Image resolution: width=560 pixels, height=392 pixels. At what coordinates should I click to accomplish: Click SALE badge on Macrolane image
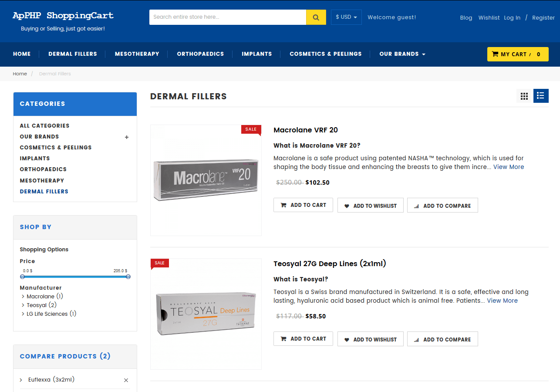251,129
